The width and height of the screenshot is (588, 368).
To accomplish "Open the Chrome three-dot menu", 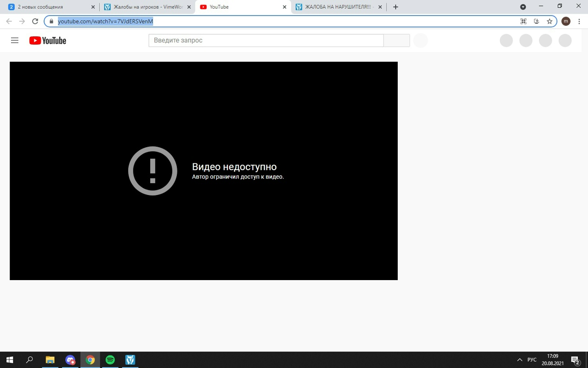I will 579,21.
